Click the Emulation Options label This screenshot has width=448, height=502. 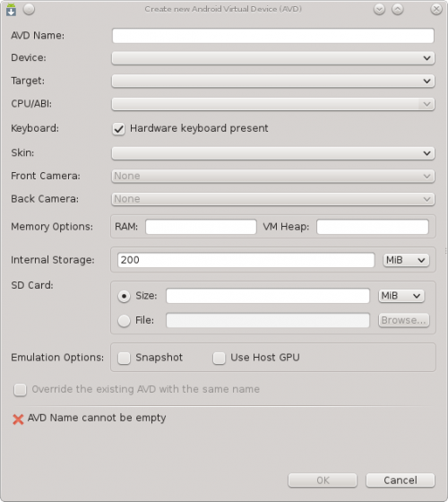coord(57,358)
